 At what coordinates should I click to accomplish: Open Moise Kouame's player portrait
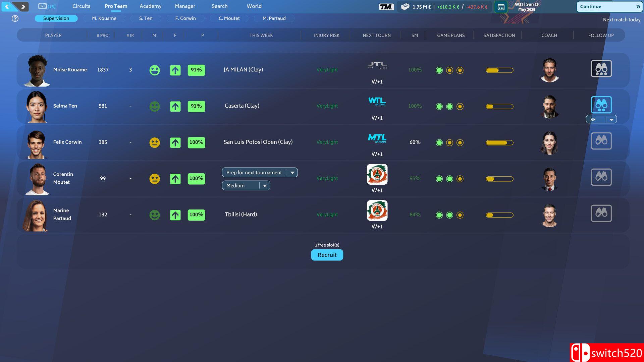pos(37,71)
